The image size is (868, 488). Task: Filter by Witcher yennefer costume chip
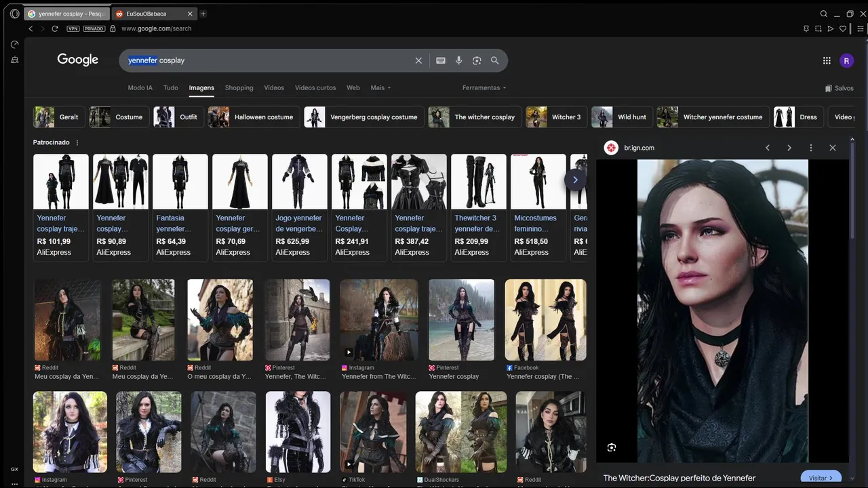click(713, 117)
